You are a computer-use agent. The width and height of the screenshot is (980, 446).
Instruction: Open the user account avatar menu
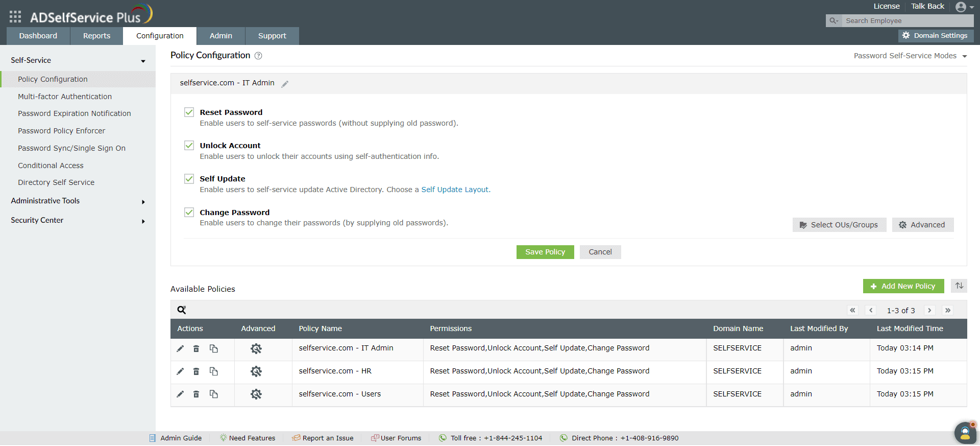click(964, 7)
